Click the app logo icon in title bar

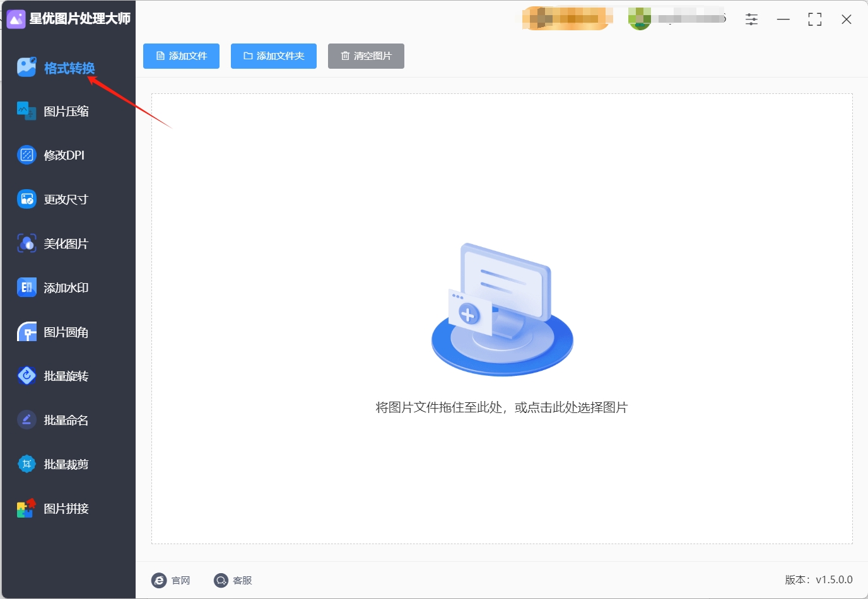[x=16, y=19]
